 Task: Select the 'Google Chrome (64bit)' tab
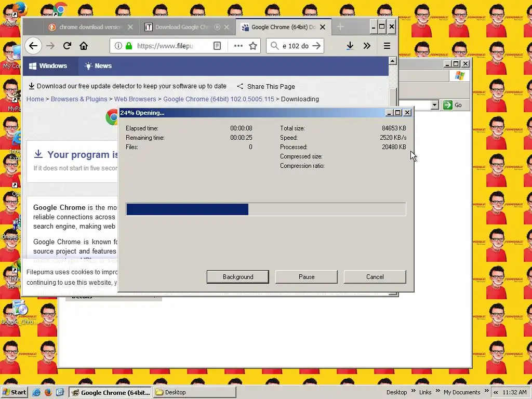coord(283,27)
